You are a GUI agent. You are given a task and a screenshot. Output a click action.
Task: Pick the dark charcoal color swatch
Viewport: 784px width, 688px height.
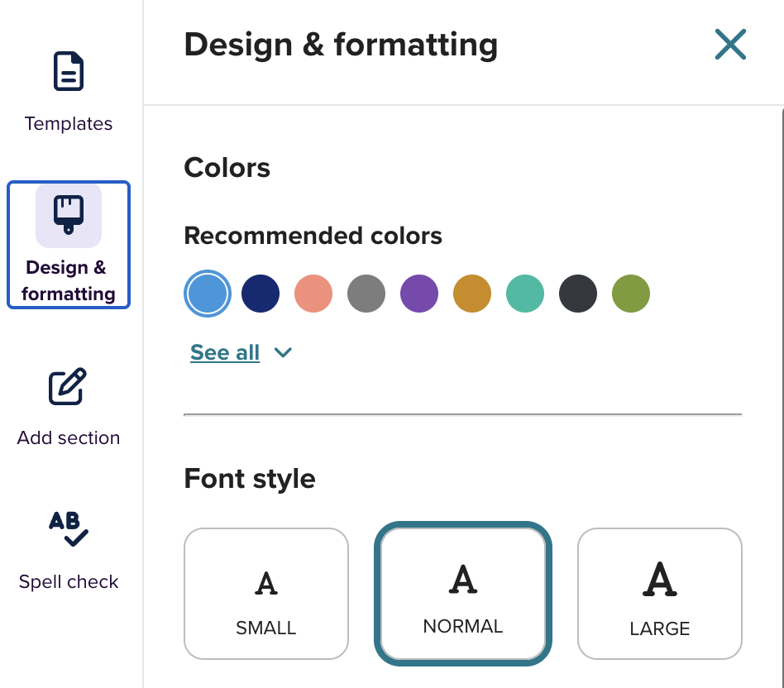coord(578,294)
